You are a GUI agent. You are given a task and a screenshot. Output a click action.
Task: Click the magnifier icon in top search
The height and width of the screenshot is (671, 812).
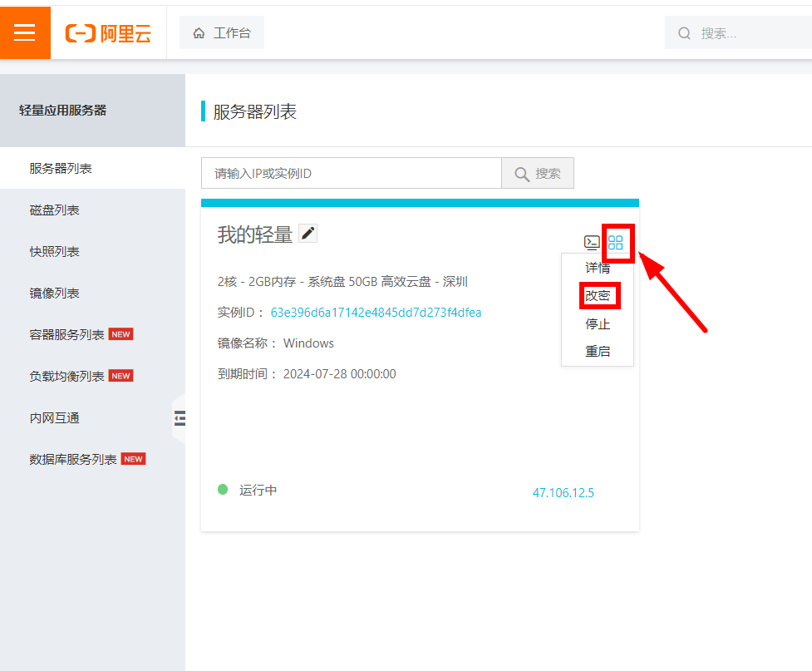click(684, 34)
